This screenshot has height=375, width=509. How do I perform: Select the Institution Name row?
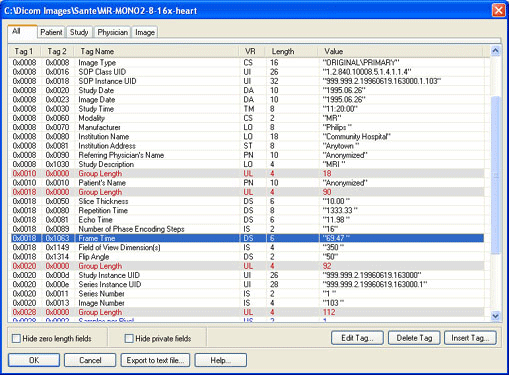pyautogui.click(x=246, y=137)
